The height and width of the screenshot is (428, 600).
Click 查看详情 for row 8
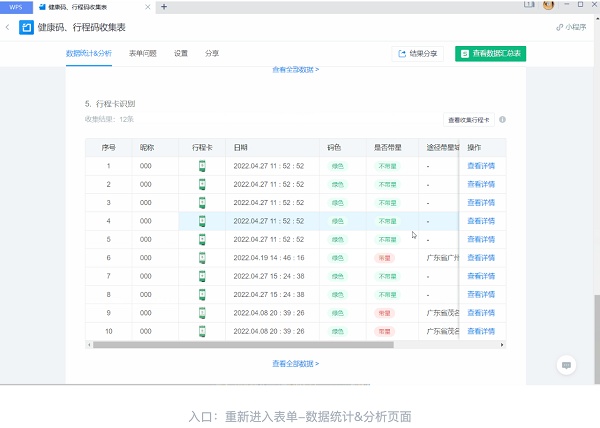tap(481, 295)
